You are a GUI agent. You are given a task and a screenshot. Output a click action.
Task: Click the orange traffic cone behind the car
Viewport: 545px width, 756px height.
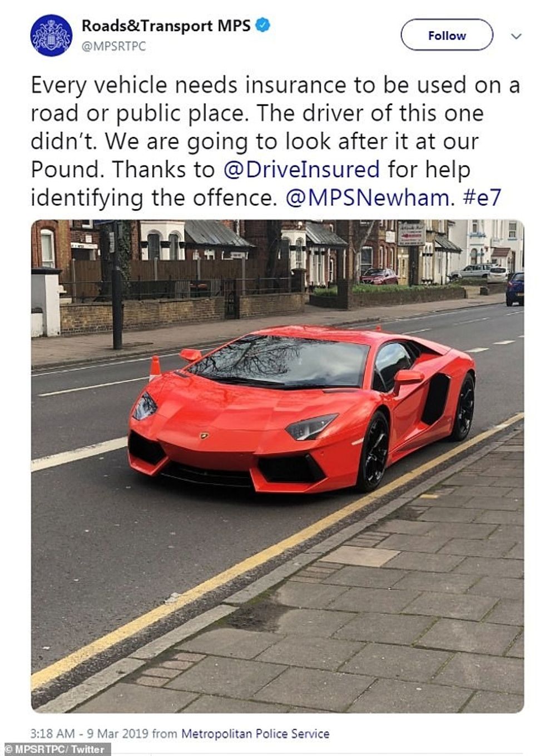tap(155, 367)
